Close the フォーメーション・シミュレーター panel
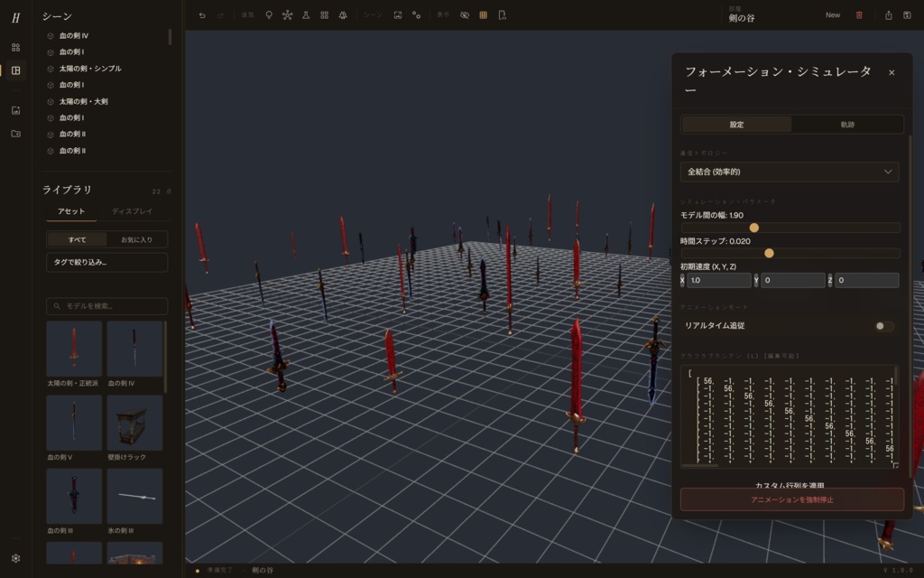The width and height of the screenshot is (924, 578). [892, 72]
